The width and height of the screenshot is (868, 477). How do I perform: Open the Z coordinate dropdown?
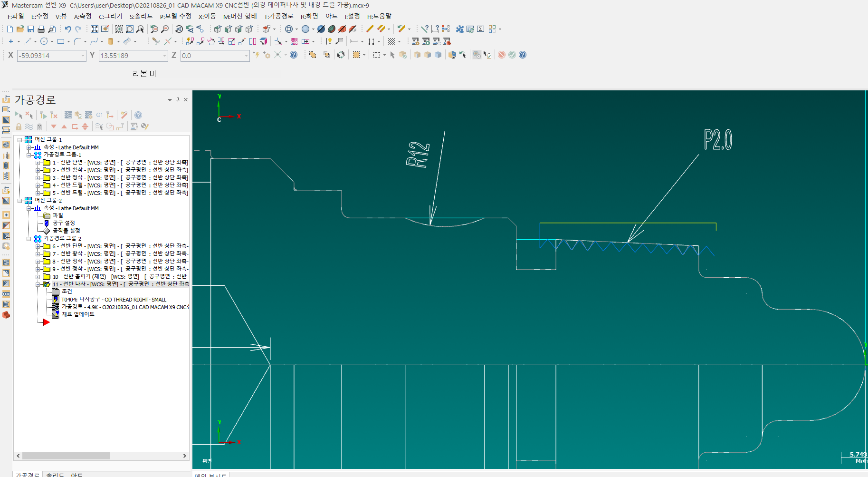[246, 56]
